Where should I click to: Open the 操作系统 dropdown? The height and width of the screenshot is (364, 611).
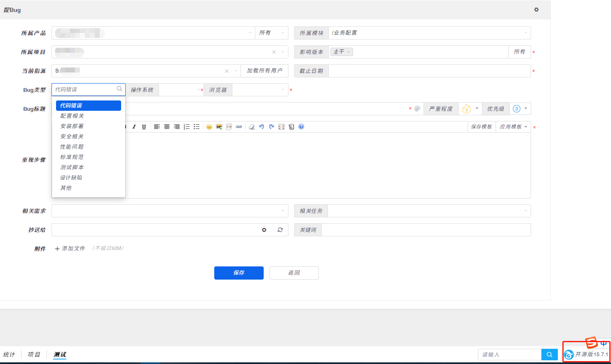181,90
